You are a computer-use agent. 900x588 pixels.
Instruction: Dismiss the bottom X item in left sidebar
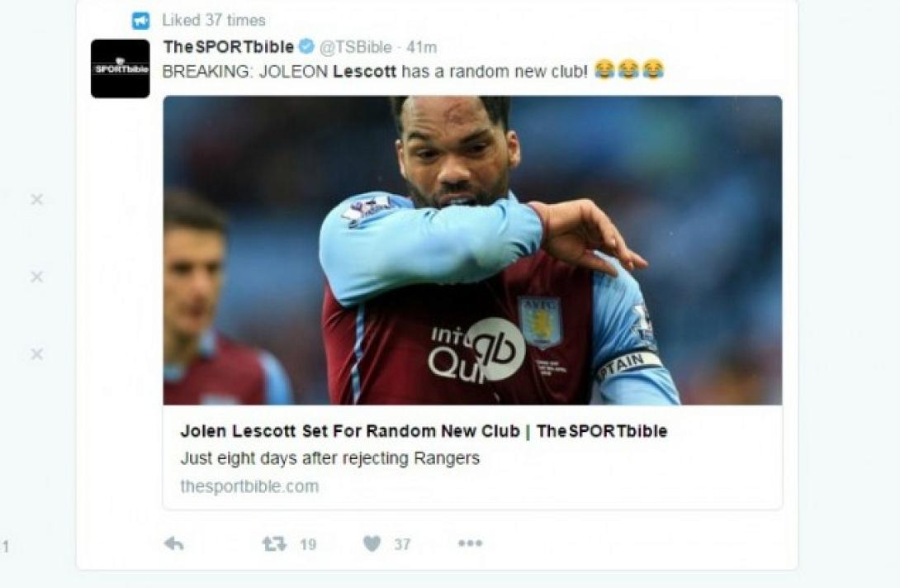[x=36, y=353]
